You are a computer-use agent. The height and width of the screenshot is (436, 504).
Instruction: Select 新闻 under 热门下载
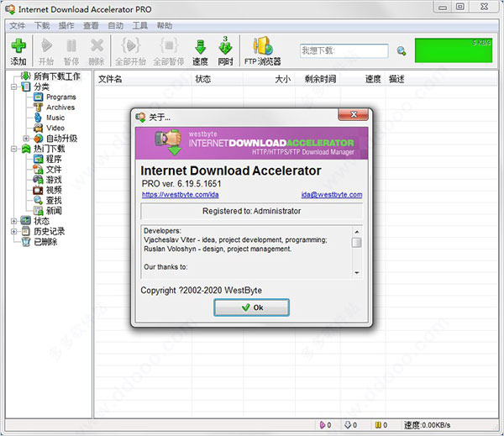[x=54, y=211]
